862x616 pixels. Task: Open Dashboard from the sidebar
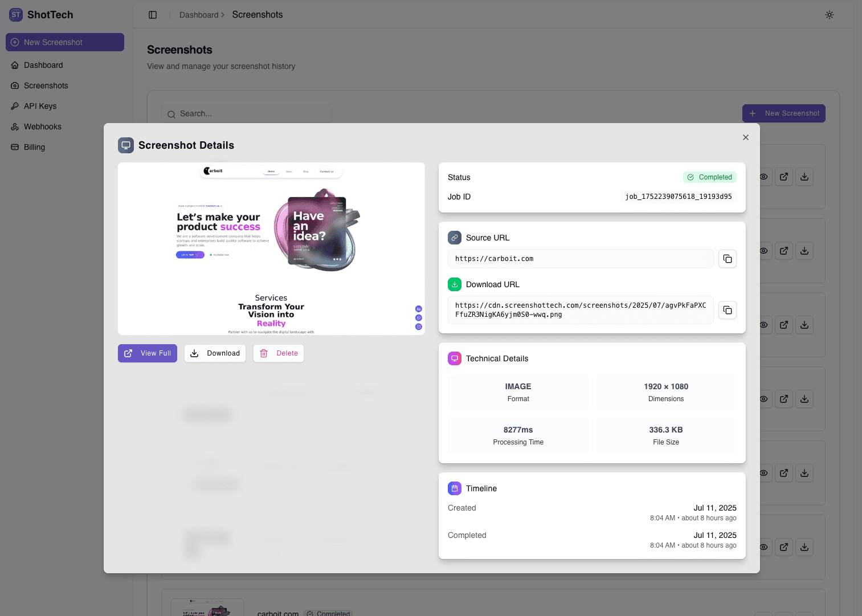point(65,65)
